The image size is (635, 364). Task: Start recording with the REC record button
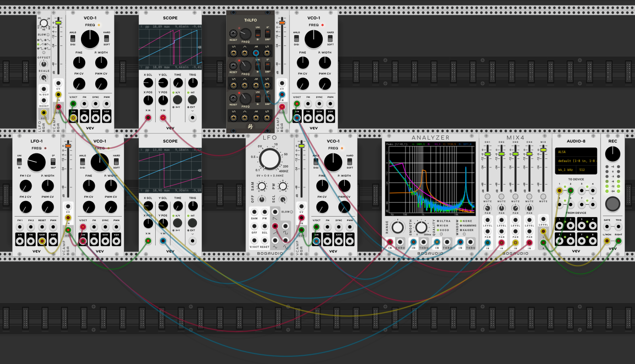[x=613, y=203]
